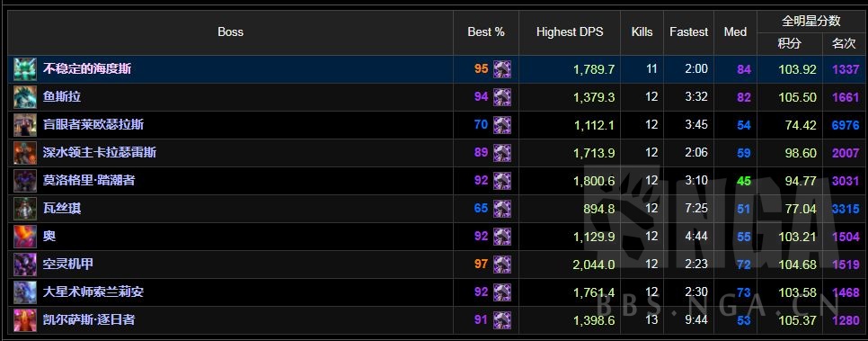Sort by the 名次 column header
This screenshot has height=341, width=868.
coord(844,43)
